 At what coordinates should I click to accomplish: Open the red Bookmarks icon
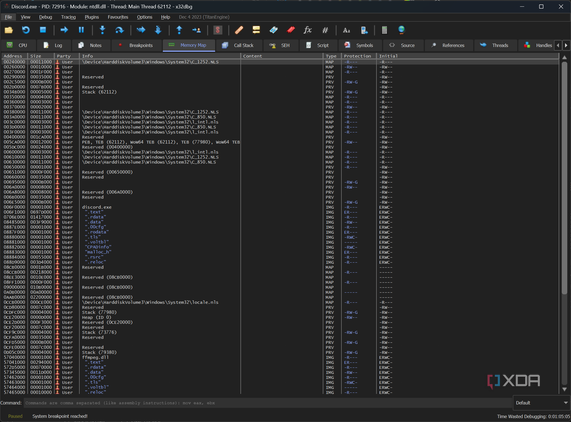click(x=291, y=30)
